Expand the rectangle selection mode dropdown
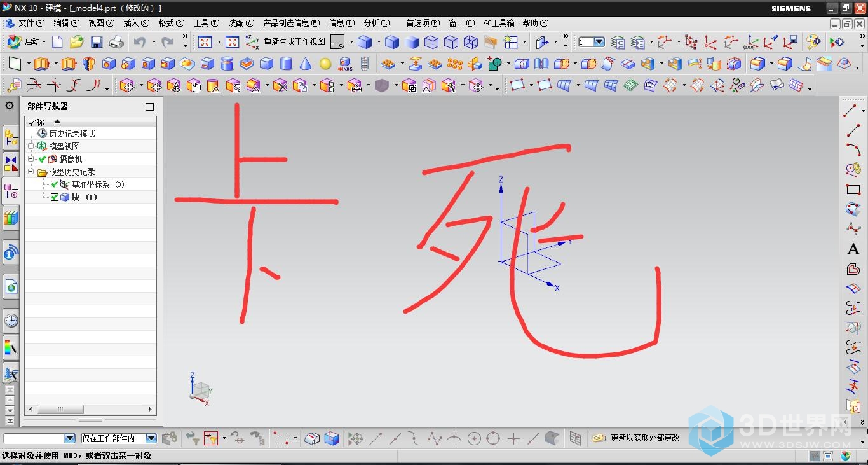The image size is (868, 465). [295, 438]
